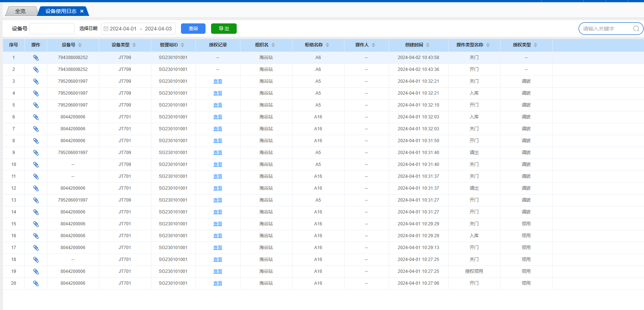Click device number 794308008252 in row 1
This screenshot has height=310, width=644.
(73, 58)
